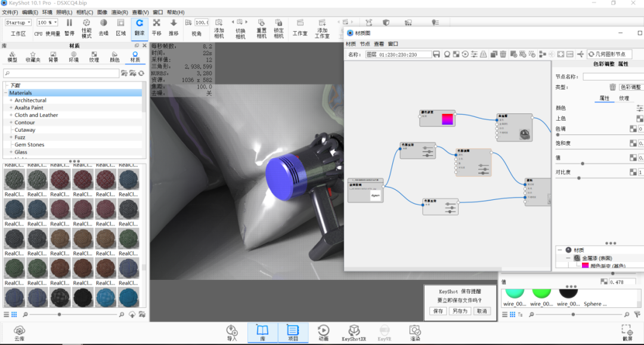Viewport: 644px width, 345px height.
Task: Collapse the 材质 node in the material tree
Action: tap(560, 250)
